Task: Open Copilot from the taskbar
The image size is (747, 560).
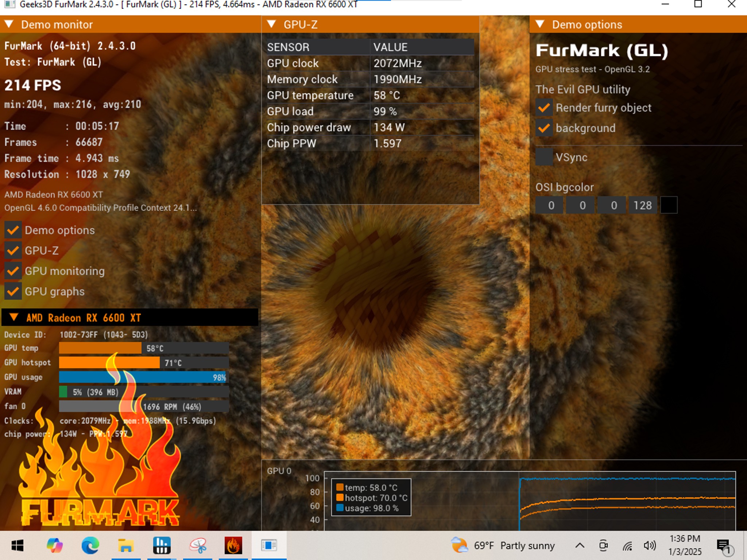Action: (54, 545)
